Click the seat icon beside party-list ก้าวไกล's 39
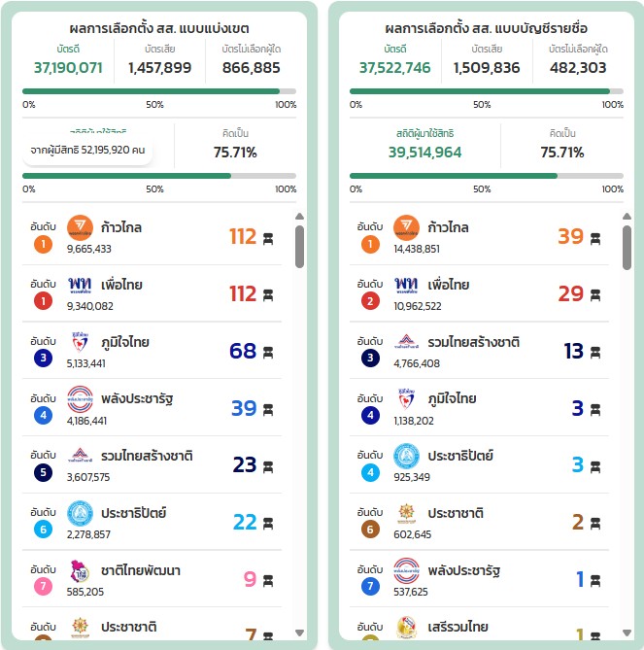The width and height of the screenshot is (644, 650). pyautogui.click(x=595, y=238)
